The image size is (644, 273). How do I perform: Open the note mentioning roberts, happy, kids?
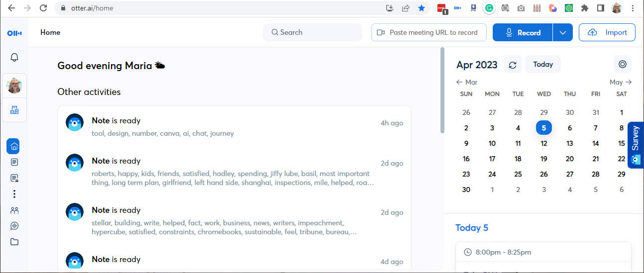(x=234, y=171)
